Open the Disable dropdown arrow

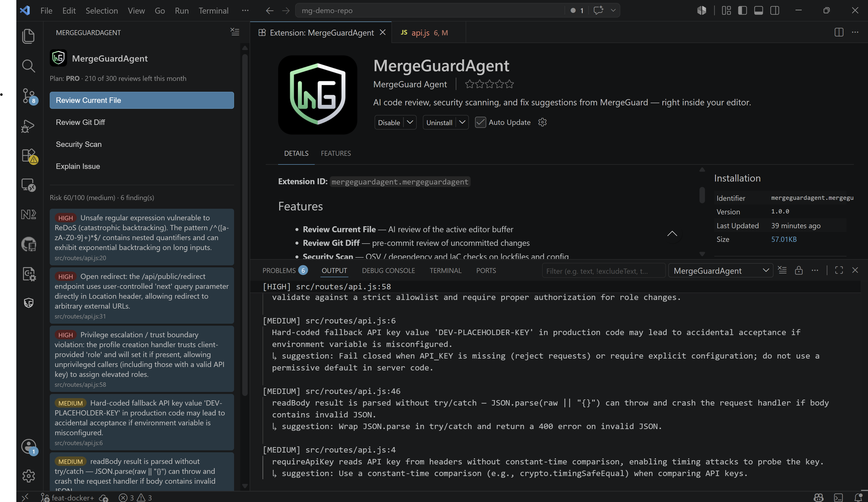[x=410, y=122]
